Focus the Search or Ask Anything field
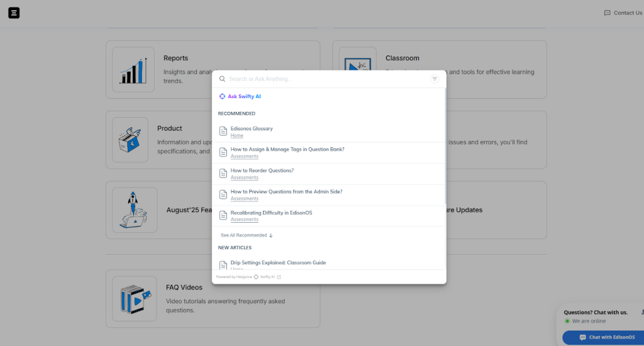This screenshot has width=644, height=346. coord(328,79)
